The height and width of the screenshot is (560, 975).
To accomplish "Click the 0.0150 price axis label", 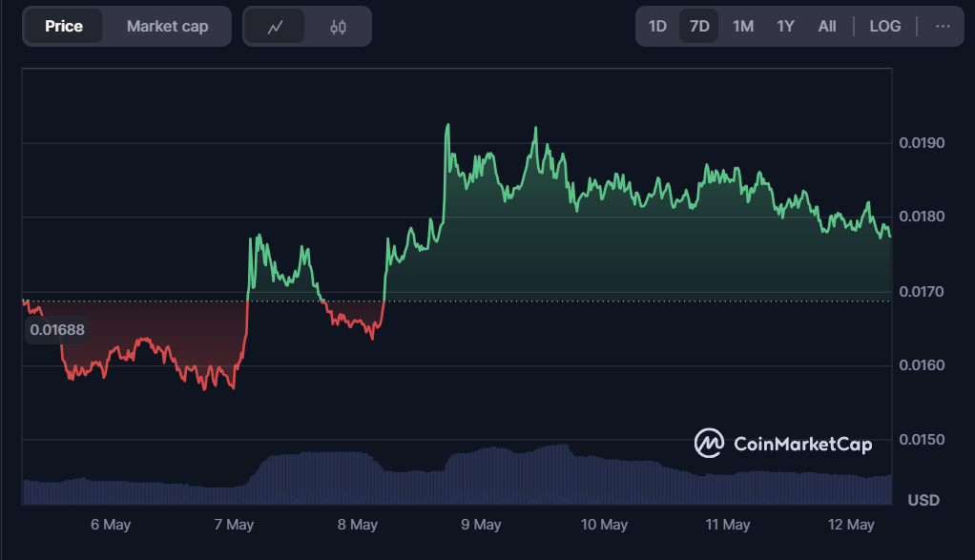I will point(922,440).
